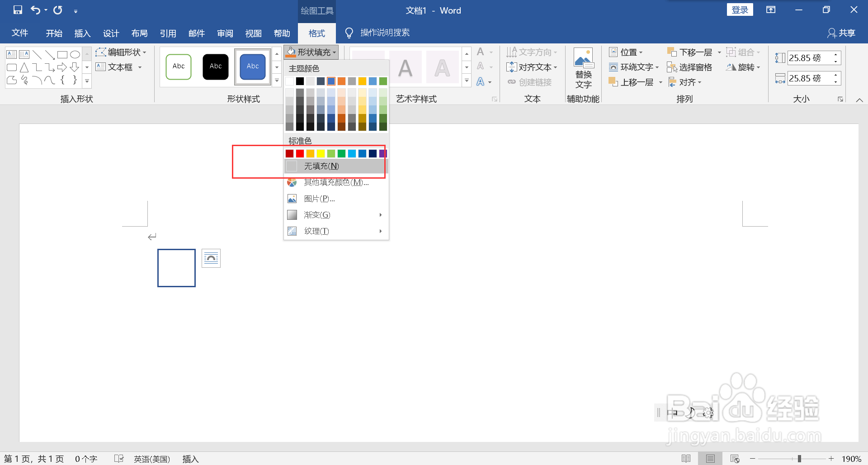Switch to Read Mode view in status bar
868x465 pixels.
(x=686, y=459)
